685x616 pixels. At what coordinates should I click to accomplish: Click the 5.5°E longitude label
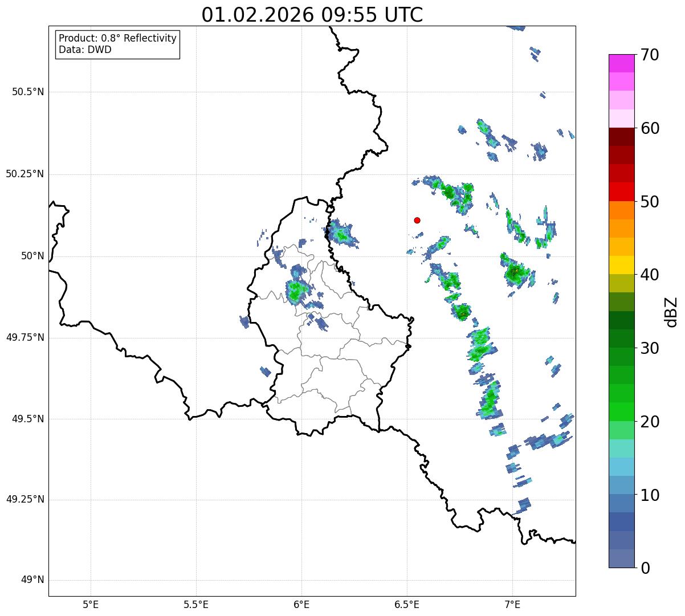(196, 605)
